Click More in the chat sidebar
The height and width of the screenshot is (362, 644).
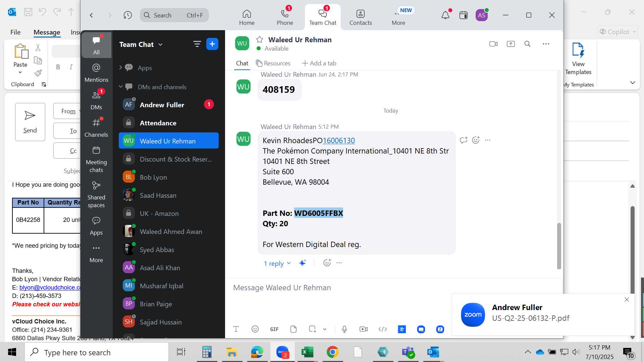[96, 253]
